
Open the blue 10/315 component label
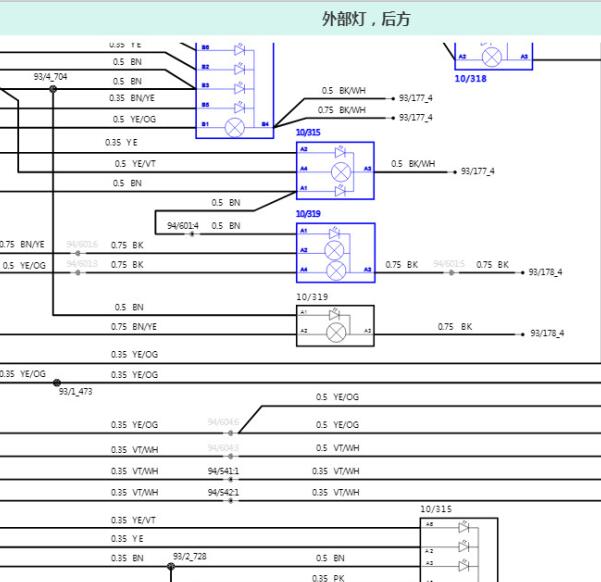tap(308, 132)
